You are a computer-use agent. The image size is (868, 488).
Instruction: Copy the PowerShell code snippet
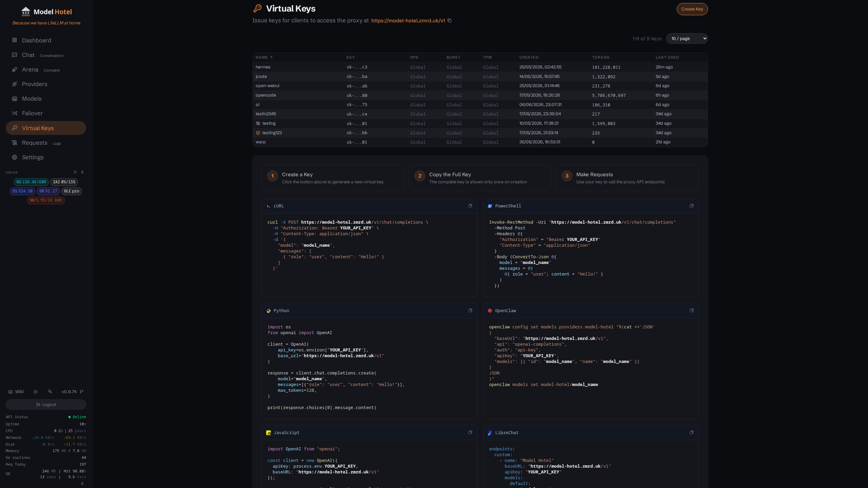click(x=691, y=206)
